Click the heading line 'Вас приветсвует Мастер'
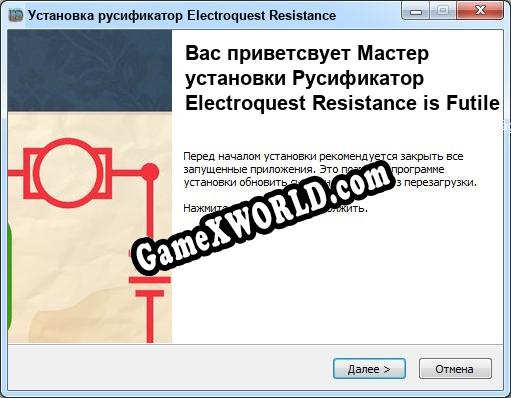Image resolution: width=511 pixels, height=398 pixels. click(307, 53)
